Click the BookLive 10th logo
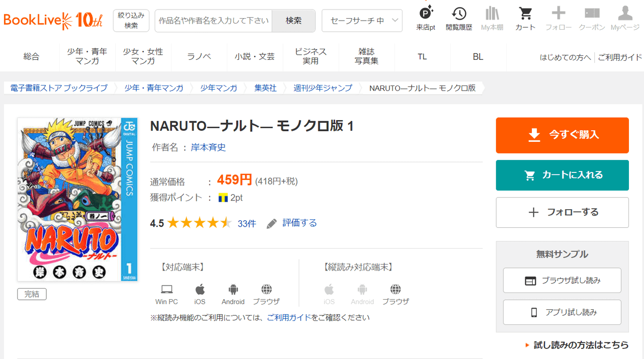644x359 pixels. 53,20
